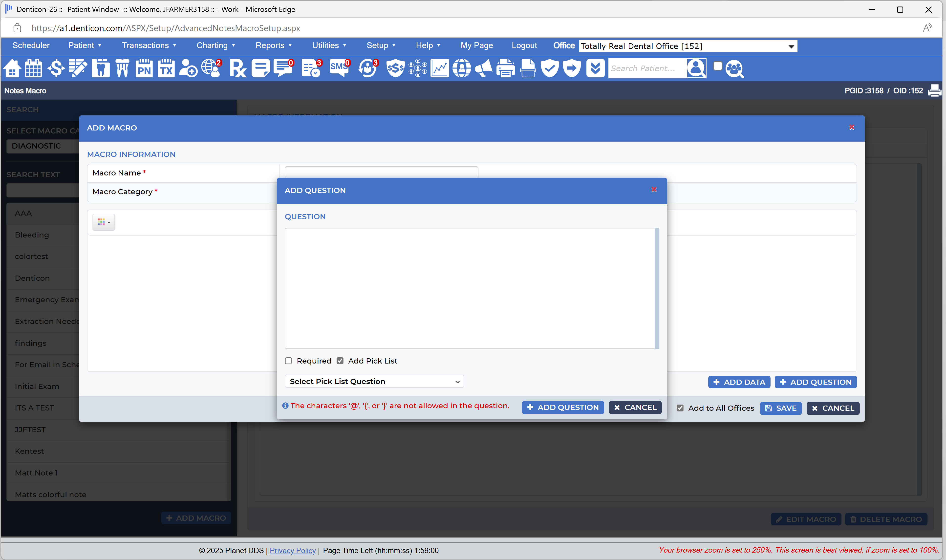Open the Privacy Policy link
This screenshot has width=946, height=560.
click(x=292, y=550)
